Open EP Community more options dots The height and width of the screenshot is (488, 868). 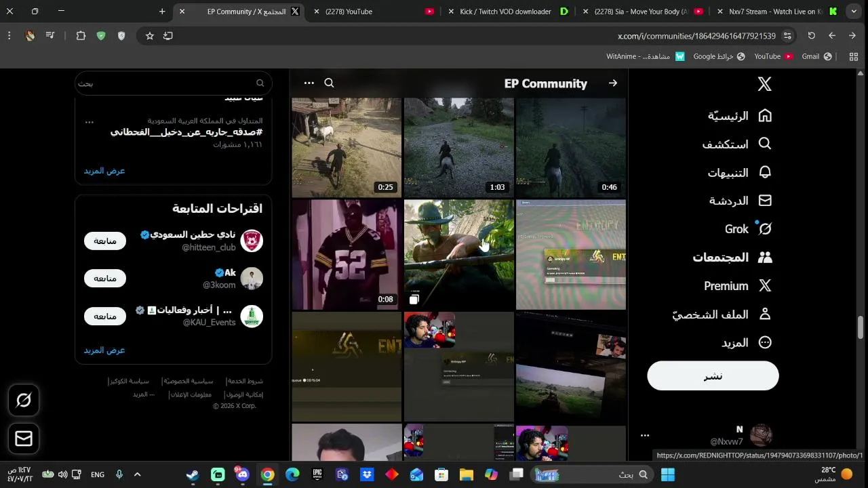309,83
